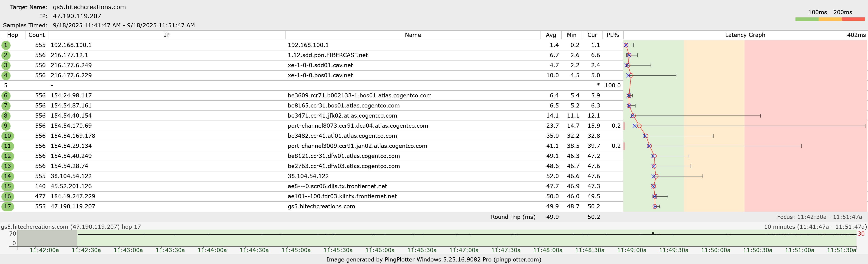Click hop 16 green circle icon
Screen dimensions: 868x264
point(7,197)
